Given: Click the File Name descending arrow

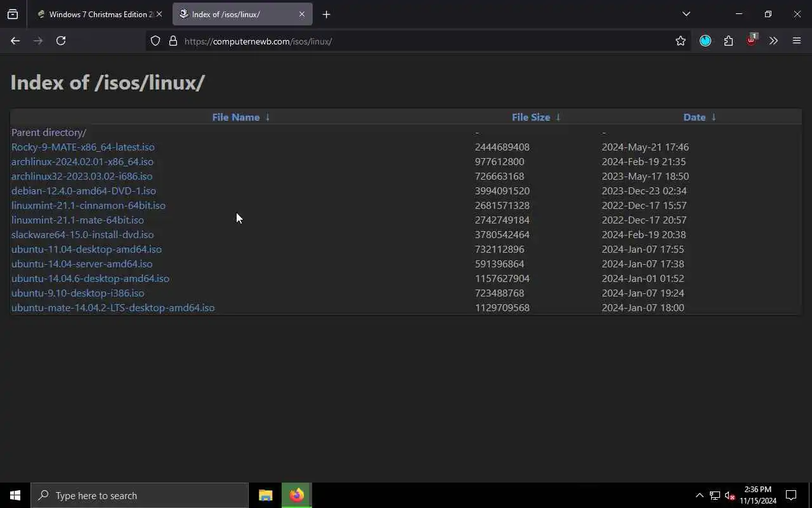Looking at the screenshot, I should coord(268,117).
